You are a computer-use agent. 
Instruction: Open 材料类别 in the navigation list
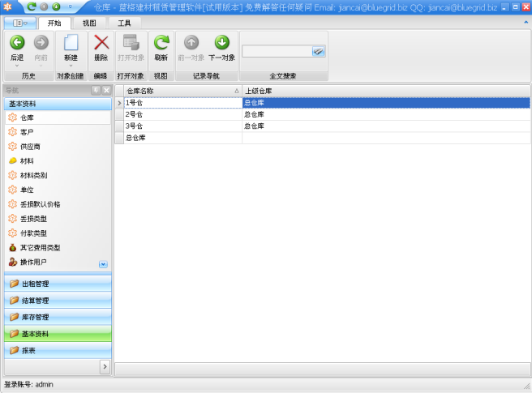(58, 175)
